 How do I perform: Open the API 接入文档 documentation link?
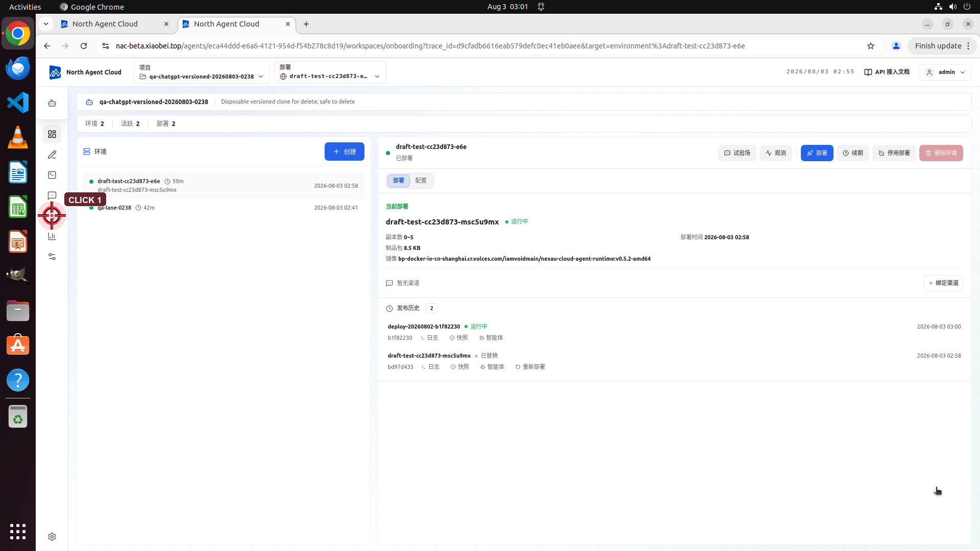pos(887,72)
